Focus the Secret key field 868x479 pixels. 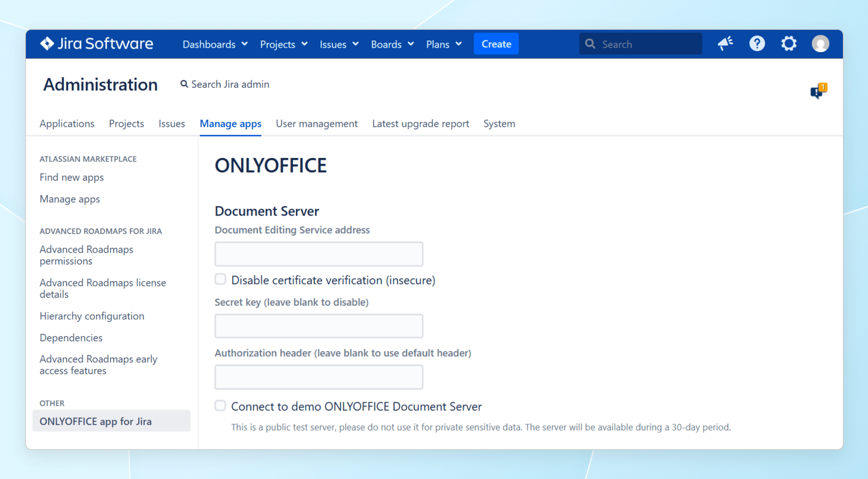tap(319, 326)
